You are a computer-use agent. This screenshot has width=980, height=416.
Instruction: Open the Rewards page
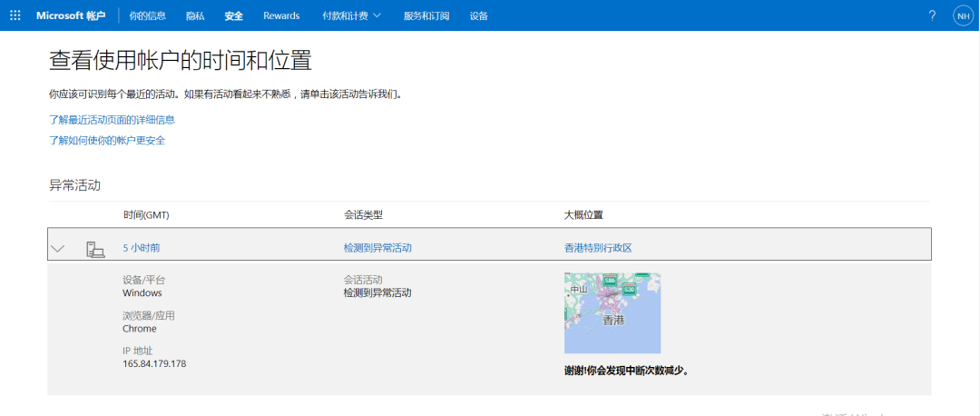[281, 15]
